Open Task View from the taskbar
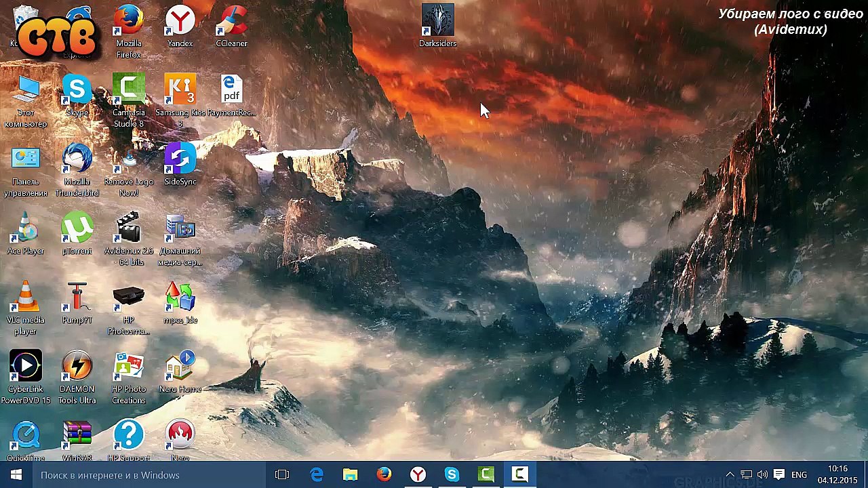 click(282, 474)
